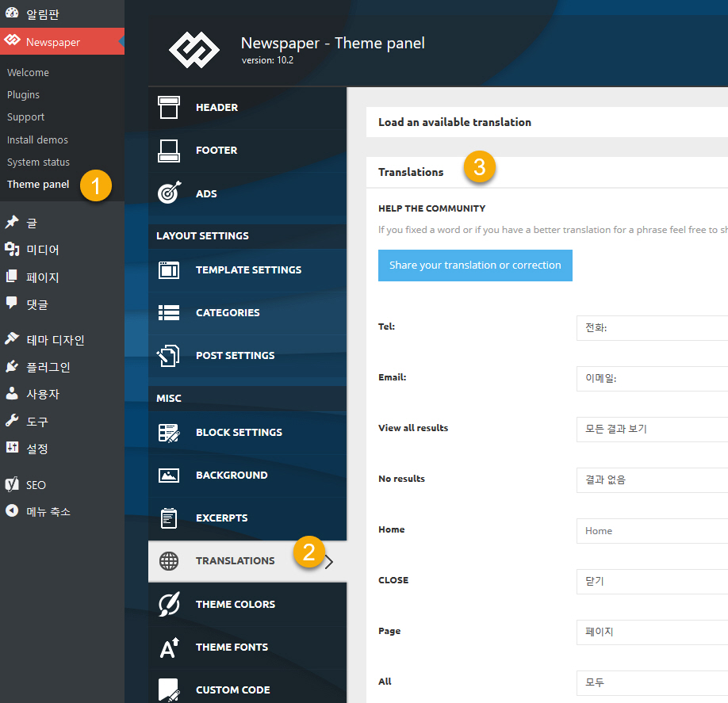Screen dimensions: 728x703
Task: Click the Translations globe icon
Action: pyautogui.click(x=169, y=561)
